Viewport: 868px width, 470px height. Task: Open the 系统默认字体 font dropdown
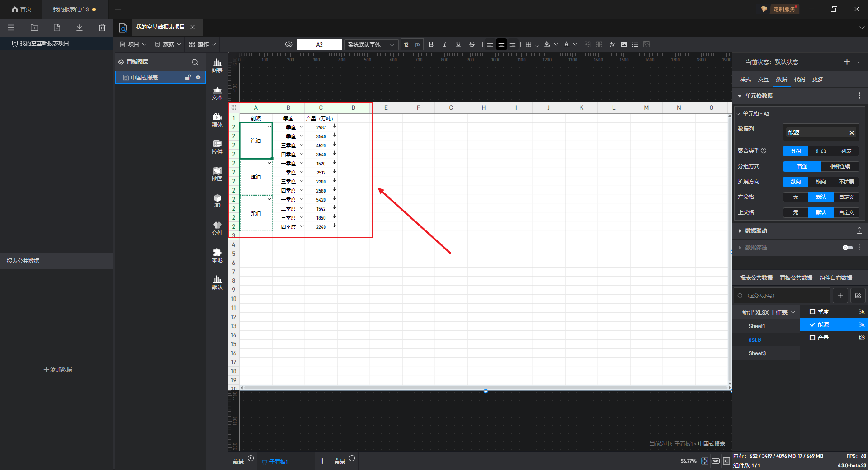point(371,44)
